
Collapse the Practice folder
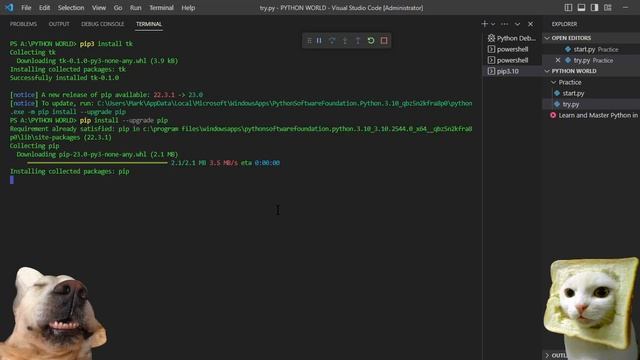point(591,82)
